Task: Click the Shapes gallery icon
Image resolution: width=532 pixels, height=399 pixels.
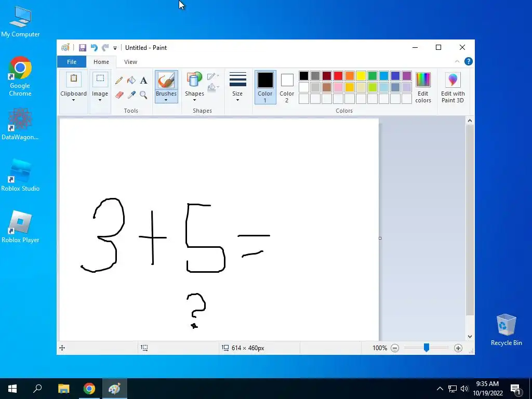Action: coord(194,80)
